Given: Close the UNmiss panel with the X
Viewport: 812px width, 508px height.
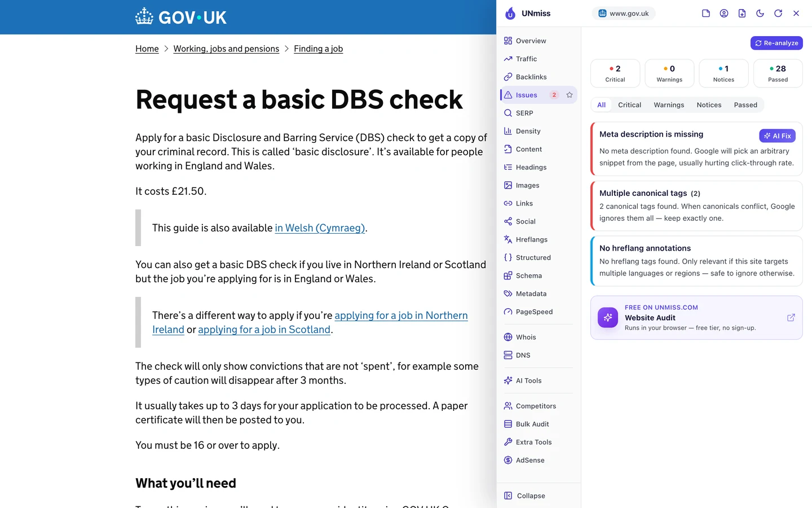Looking at the screenshot, I should 796,14.
